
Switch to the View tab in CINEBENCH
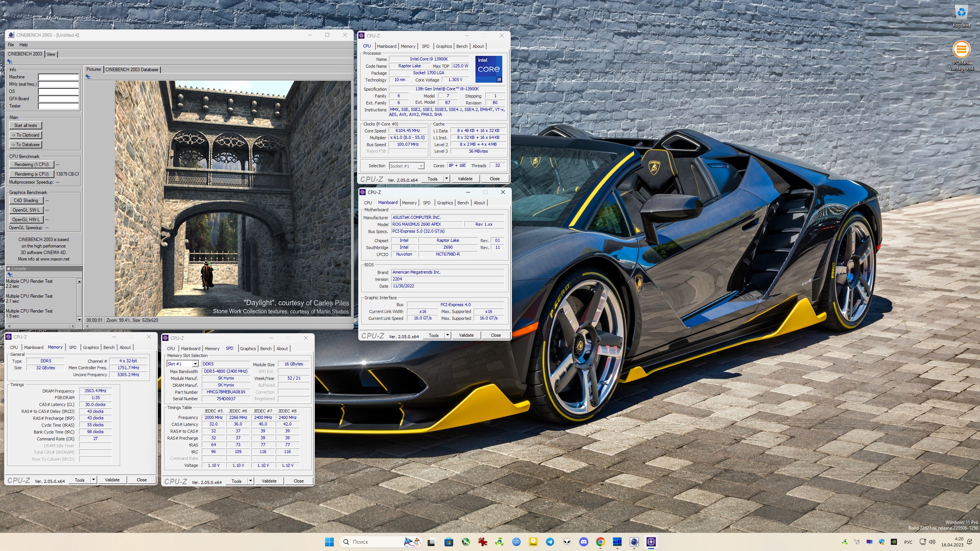point(51,54)
